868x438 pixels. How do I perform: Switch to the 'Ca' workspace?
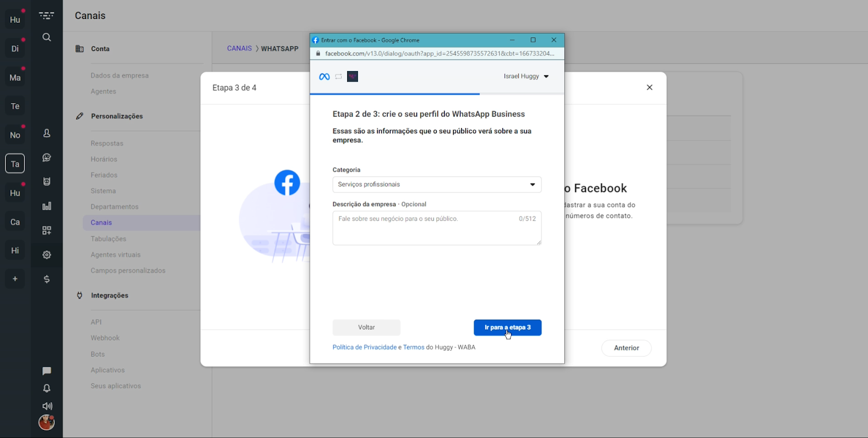tap(15, 222)
